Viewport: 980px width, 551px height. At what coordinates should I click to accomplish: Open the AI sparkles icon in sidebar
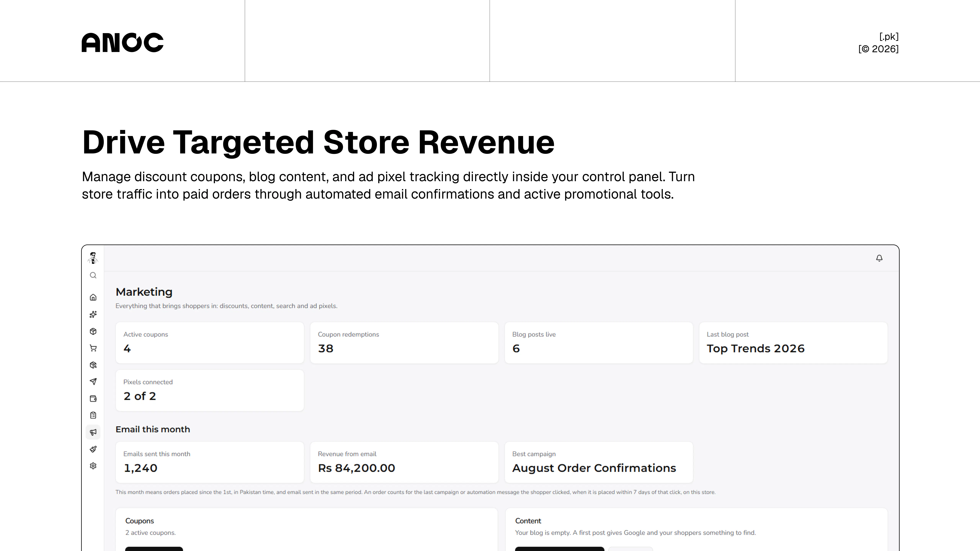(93, 315)
